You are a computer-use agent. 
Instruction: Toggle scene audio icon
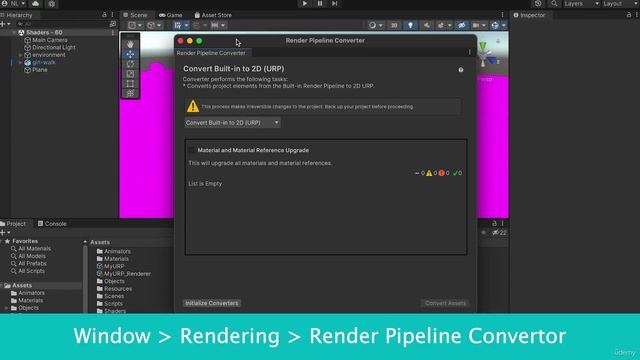pos(427,25)
